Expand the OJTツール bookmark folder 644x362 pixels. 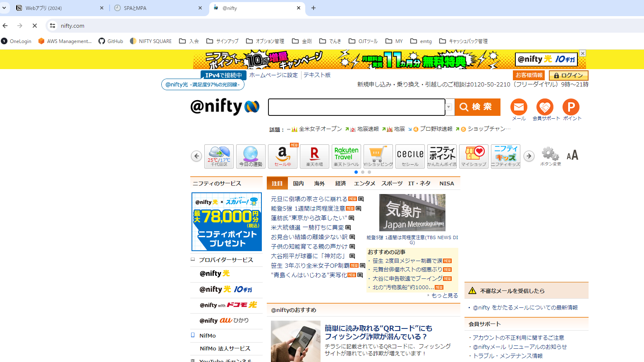(363, 41)
